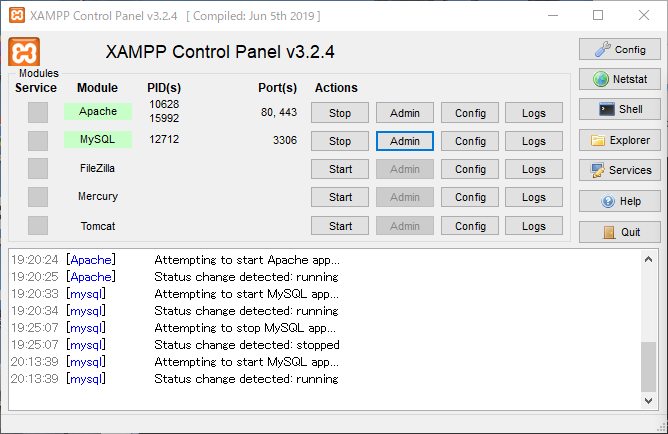Open Help with the question icon
Viewport: 668px width, 434px height.
[x=619, y=201]
